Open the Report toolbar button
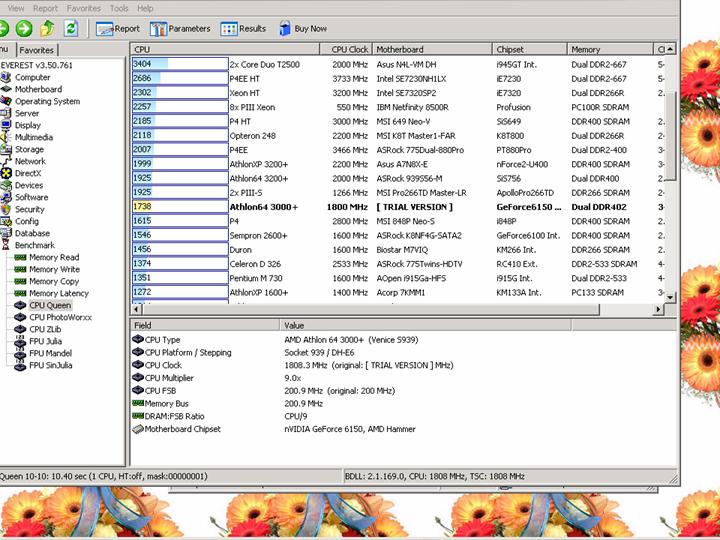720x540 pixels. point(118,29)
